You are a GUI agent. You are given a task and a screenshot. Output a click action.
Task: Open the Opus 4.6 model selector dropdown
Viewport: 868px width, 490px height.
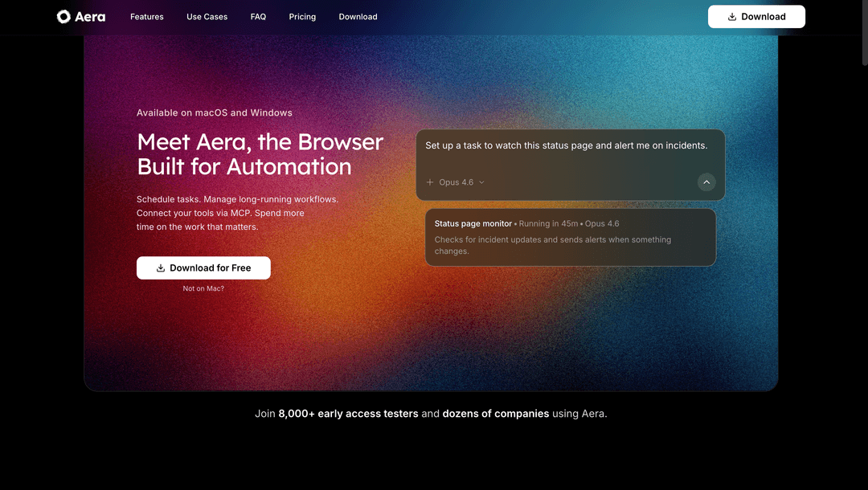click(x=455, y=182)
